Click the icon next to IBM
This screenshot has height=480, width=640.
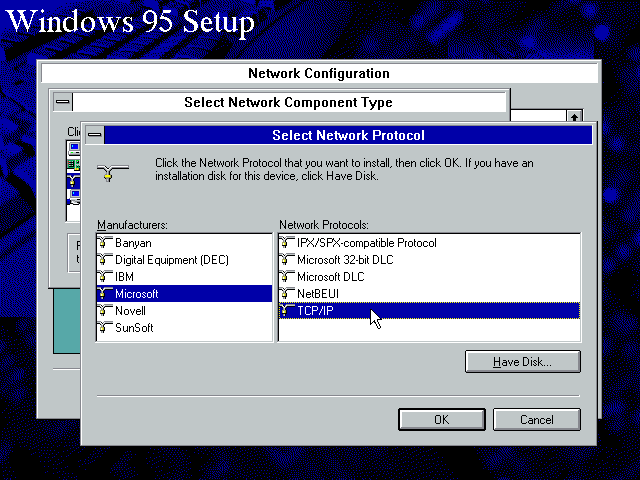tap(104, 277)
